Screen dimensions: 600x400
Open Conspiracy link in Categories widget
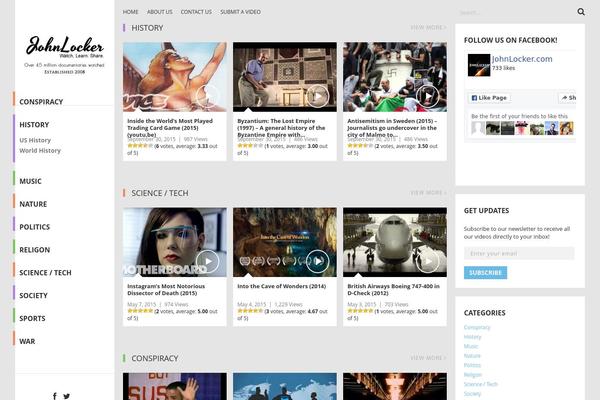coord(477,327)
